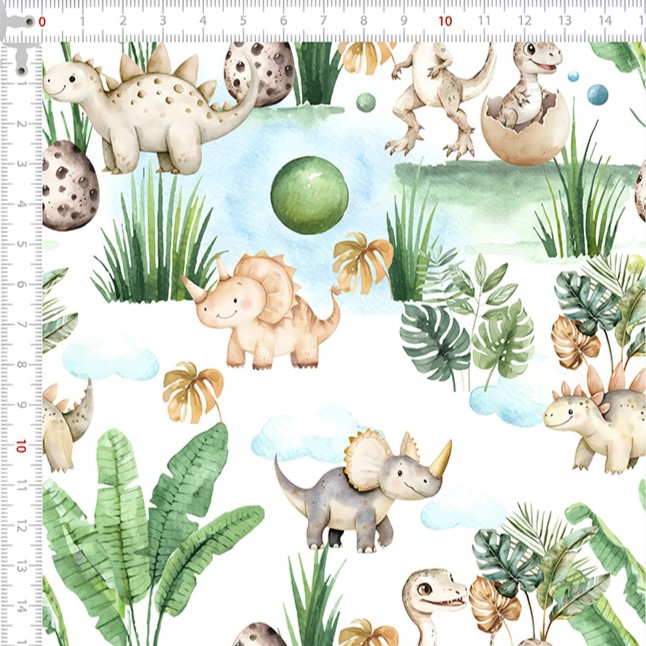Click the number 5 on the top ruler
The width and height of the screenshot is (646, 646).
243,20
